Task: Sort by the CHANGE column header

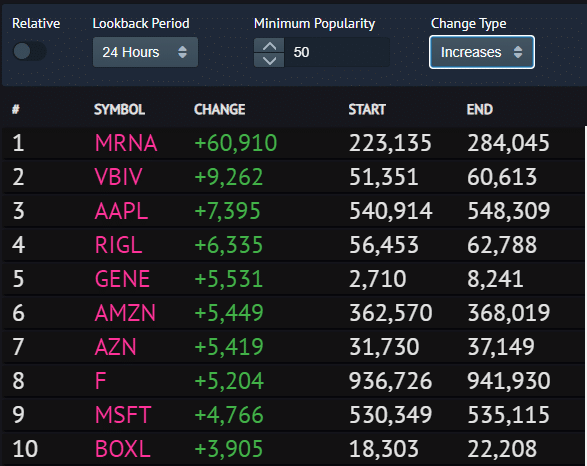Action: point(220,109)
